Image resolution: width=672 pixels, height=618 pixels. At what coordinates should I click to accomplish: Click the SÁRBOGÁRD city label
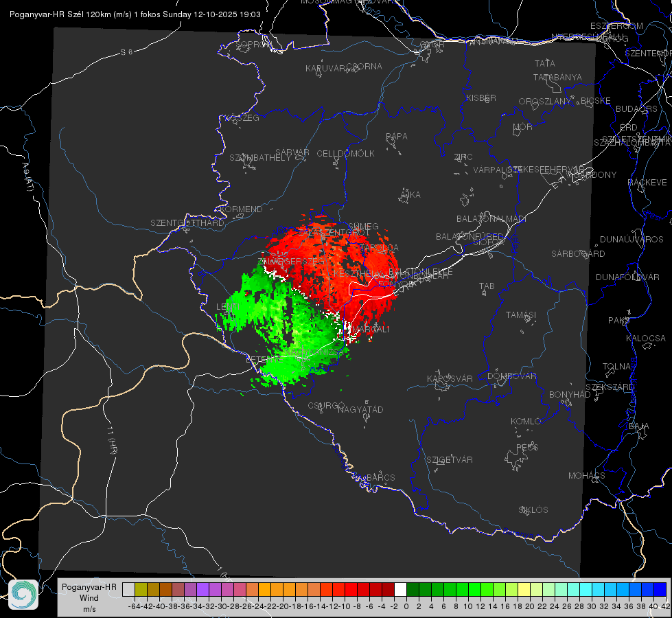tap(578, 254)
